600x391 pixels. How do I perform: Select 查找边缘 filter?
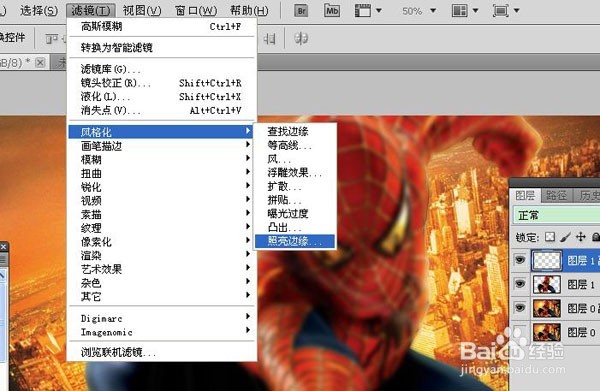[295, 132]
